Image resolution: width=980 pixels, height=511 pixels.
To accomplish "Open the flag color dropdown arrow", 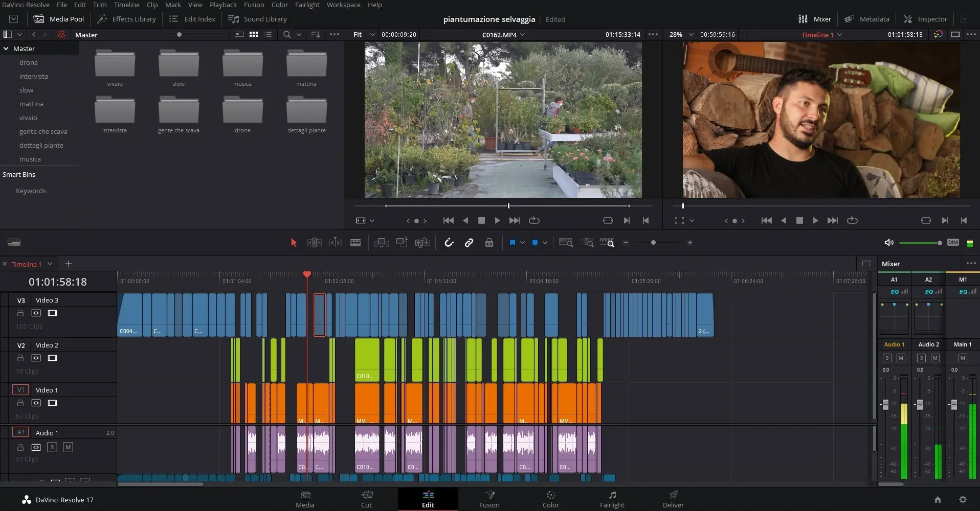I will pos(522,243).
